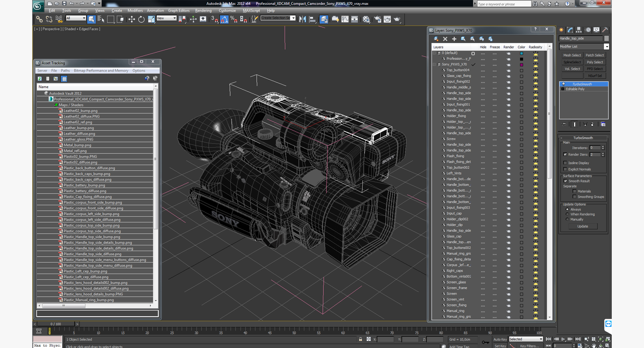Click the Auto Key button
Image resolution: width=644 pixels, height=348 pixels.
pyautogui.click(x=500, y=339)
